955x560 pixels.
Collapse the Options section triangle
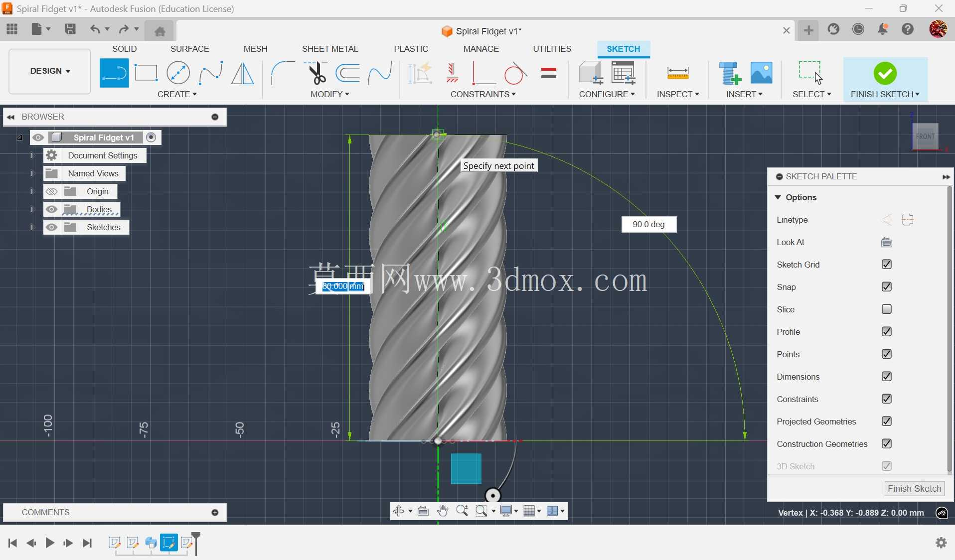pyautogui.click(x=778, y=198)
